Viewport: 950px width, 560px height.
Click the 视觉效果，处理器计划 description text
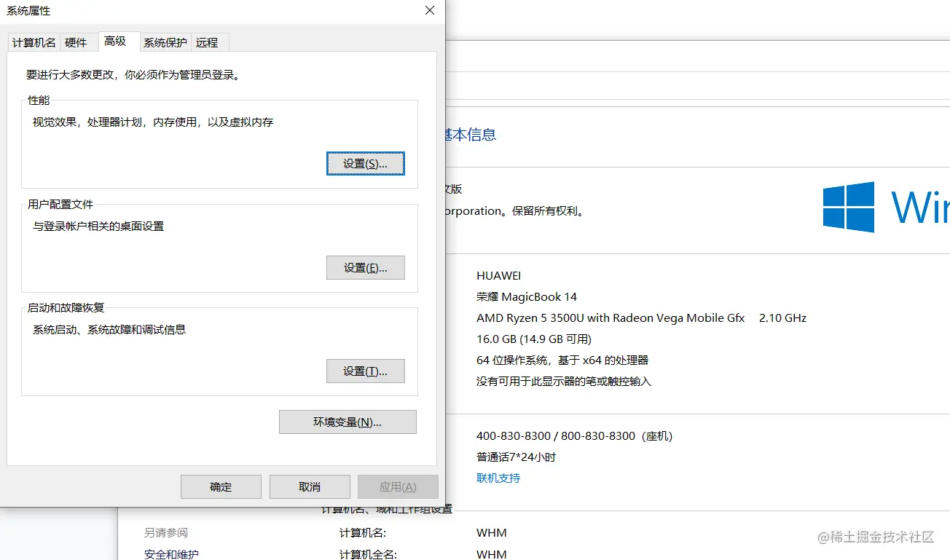tap(153, 122)
